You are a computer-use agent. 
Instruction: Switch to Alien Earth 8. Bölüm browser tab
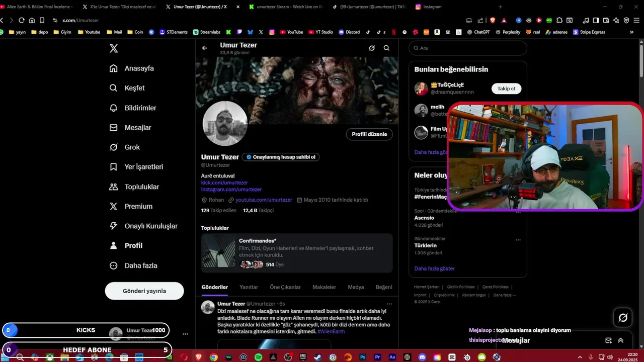[x=37, y=7]
